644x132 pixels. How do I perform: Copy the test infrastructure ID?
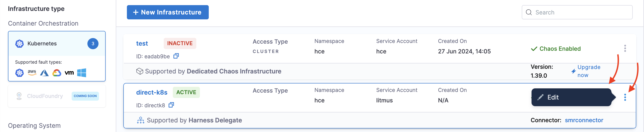[x=176, y=56]
